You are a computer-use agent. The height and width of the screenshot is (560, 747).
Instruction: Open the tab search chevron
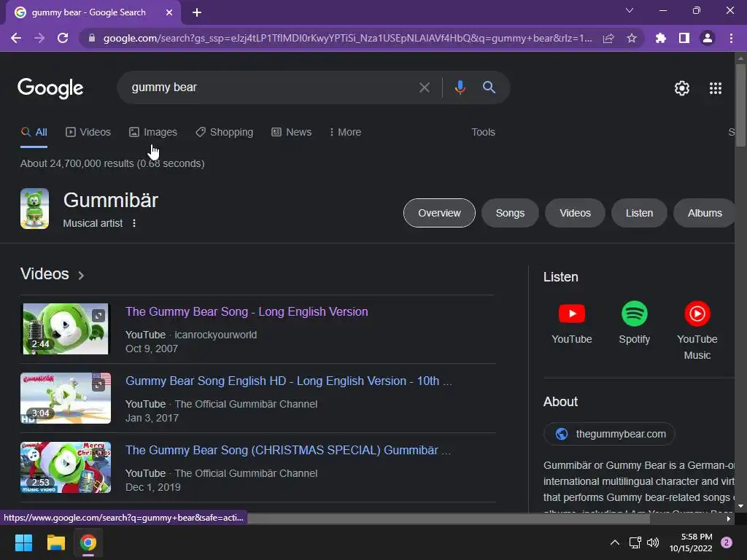(x=630, y=10)
